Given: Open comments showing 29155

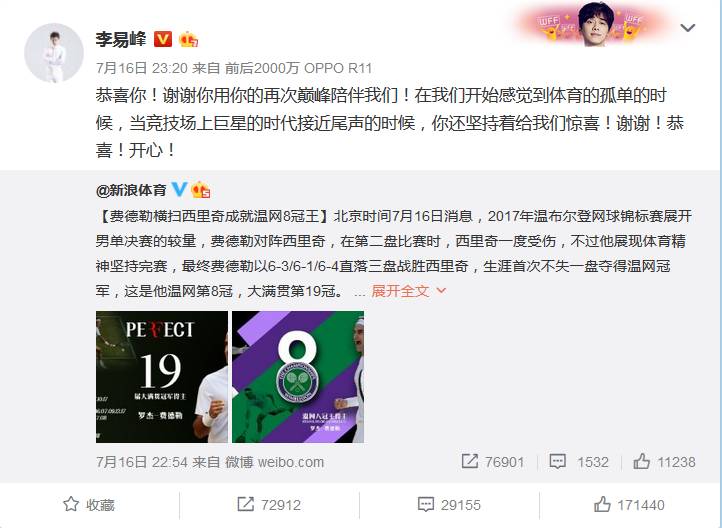Looking at the screenshot, I should (449, 505).
